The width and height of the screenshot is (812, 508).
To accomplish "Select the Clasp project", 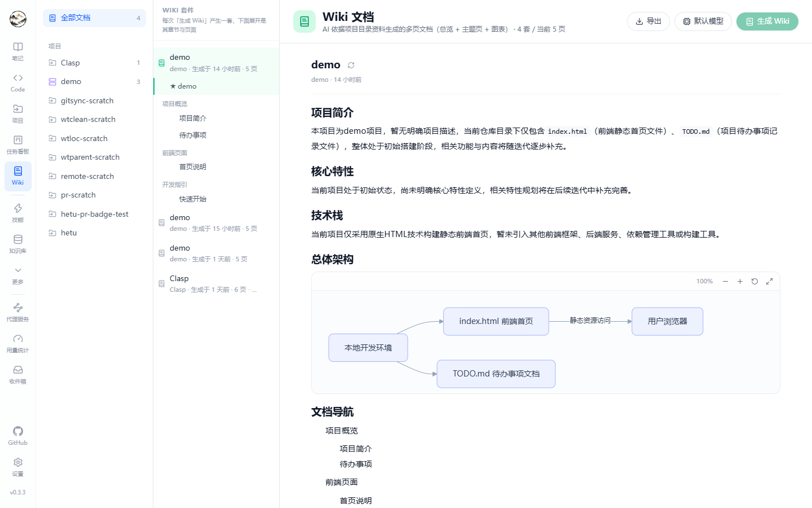I will 94,63.
